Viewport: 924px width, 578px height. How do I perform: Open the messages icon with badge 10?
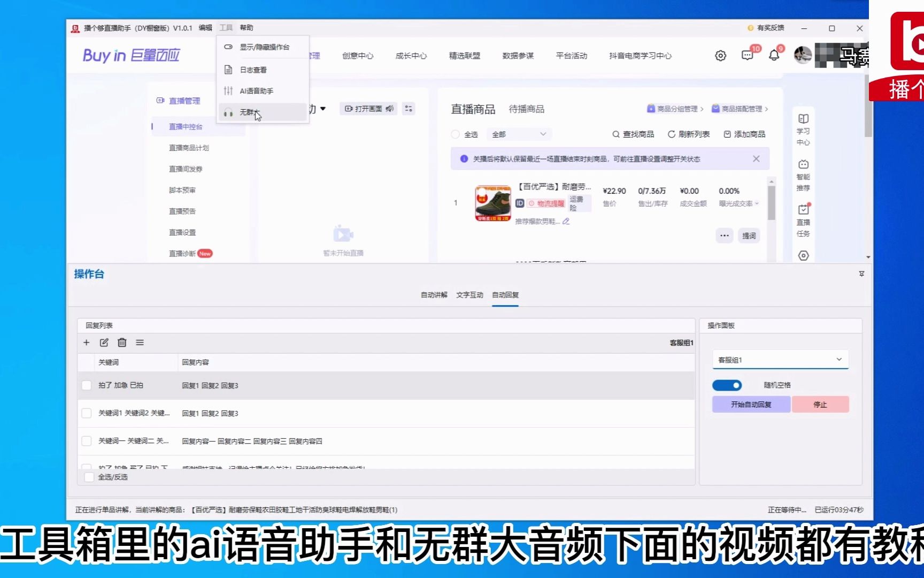748,55
